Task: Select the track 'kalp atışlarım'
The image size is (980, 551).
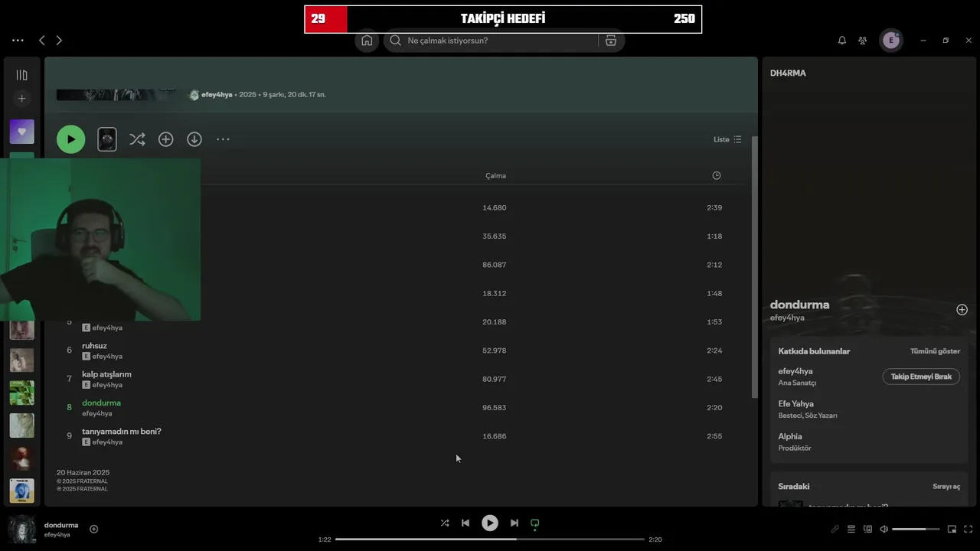Action: pos(106,374)
